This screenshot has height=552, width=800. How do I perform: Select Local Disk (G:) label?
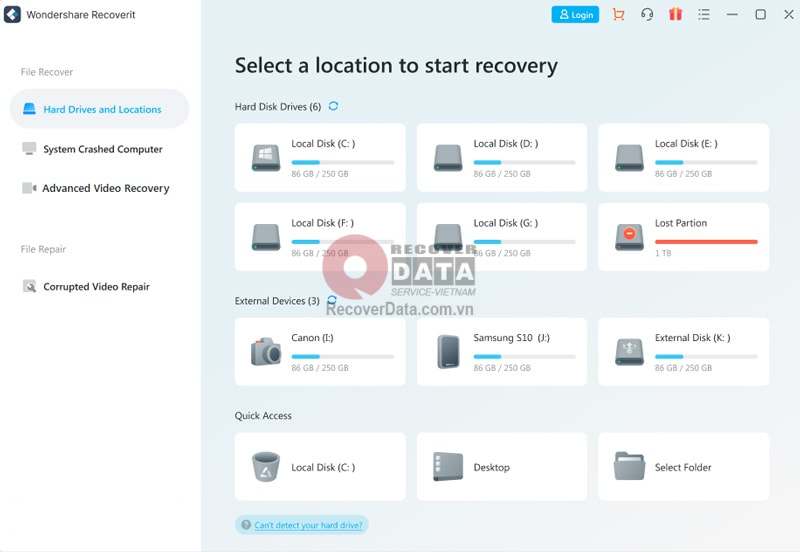[506, 223]
